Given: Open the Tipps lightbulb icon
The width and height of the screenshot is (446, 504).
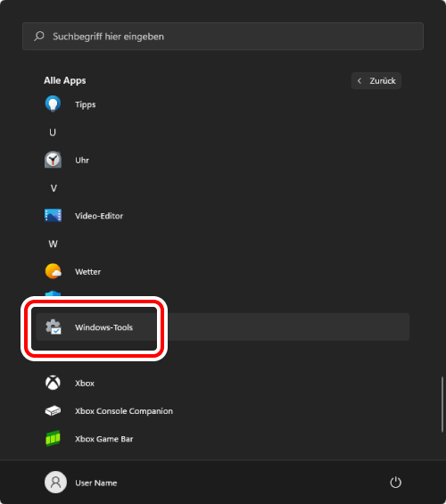Looking at the screenshot, I should point(53,104).
